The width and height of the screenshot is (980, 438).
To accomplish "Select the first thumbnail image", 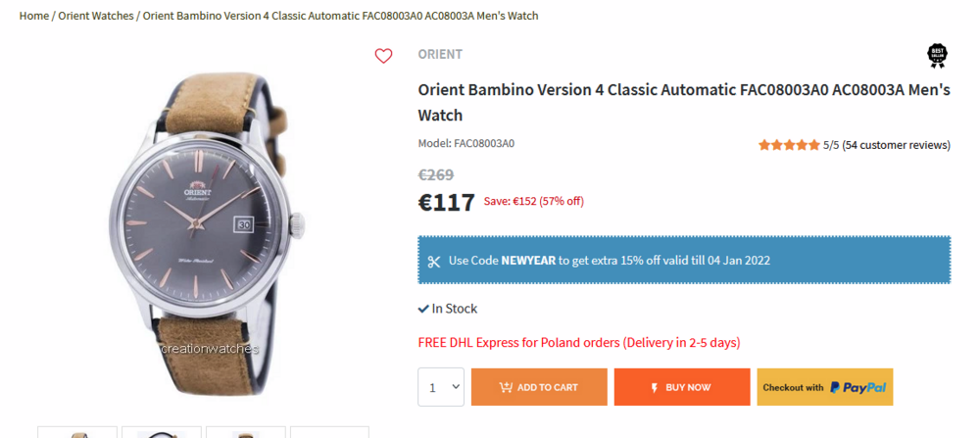I will 77,432.
